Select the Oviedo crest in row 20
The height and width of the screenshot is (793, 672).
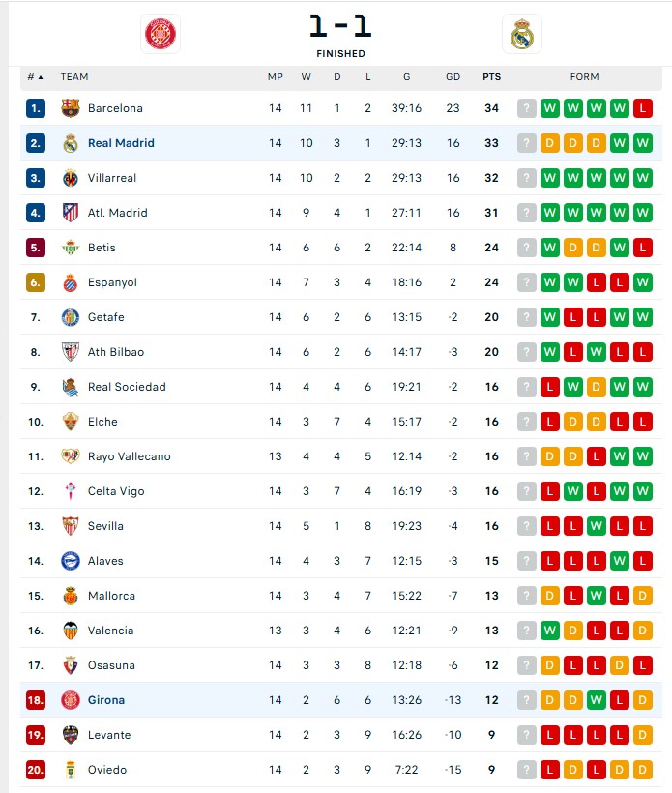(73, 770)
